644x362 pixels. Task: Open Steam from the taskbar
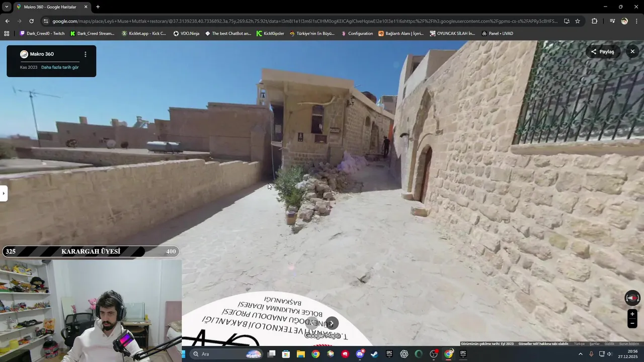[x=374, y=354]
